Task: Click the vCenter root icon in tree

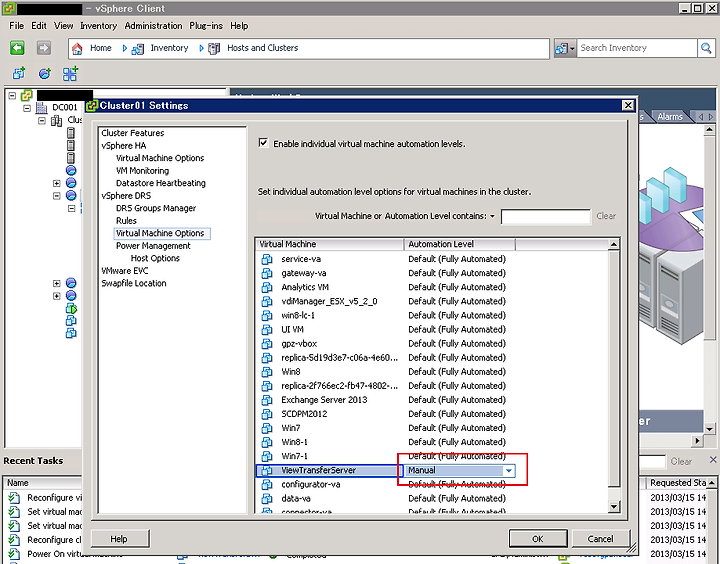Action: (27, 96)
